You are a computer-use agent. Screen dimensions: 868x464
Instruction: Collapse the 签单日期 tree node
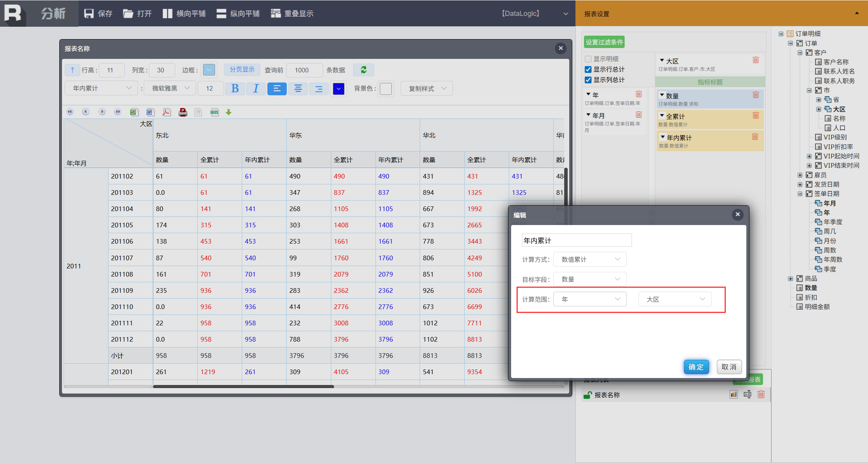(x=800, y=194)
